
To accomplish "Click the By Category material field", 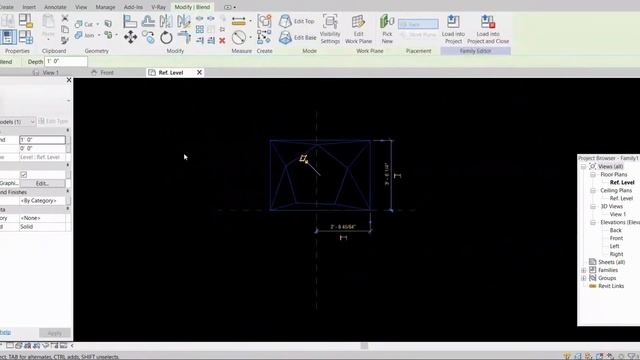I will click(x=42, y=201).
